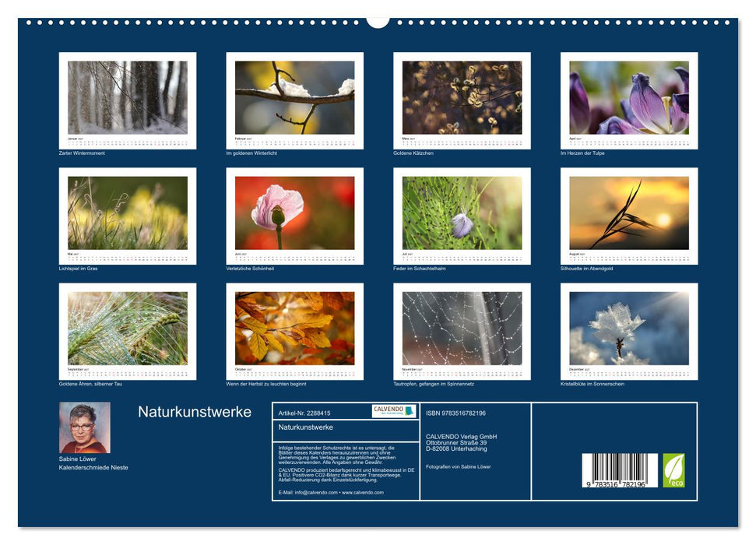Click caption 'Zarter Wintermoment'
The height and width of the screenshot is (545, 756).
point(82,153)
